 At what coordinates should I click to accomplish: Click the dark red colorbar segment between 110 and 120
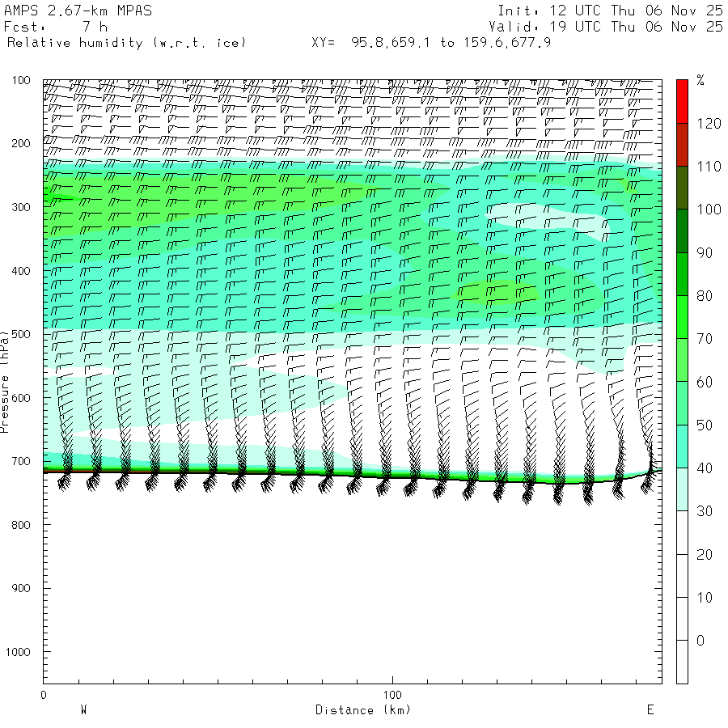click(682, 145)
